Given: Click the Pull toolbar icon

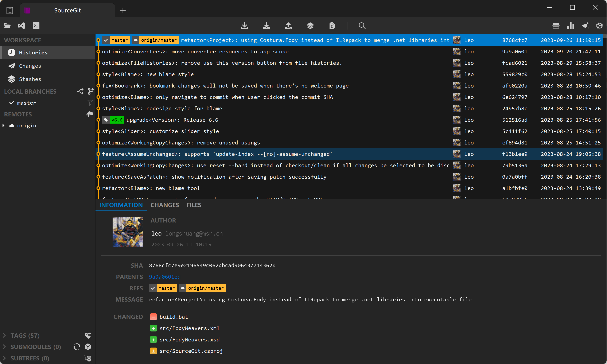Looking at the screenshot, I should pyautogui.click(x=266, y=26).
